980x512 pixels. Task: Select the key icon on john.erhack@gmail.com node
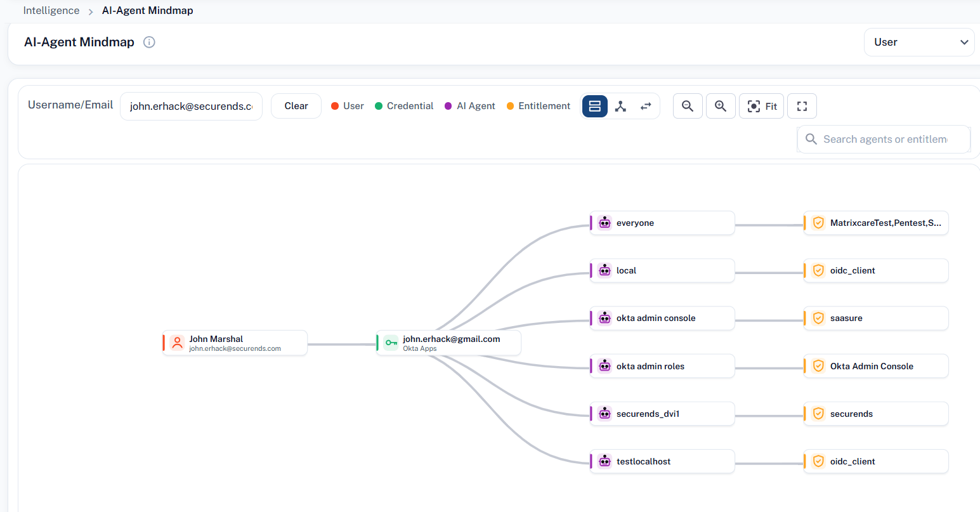[391, 343]
